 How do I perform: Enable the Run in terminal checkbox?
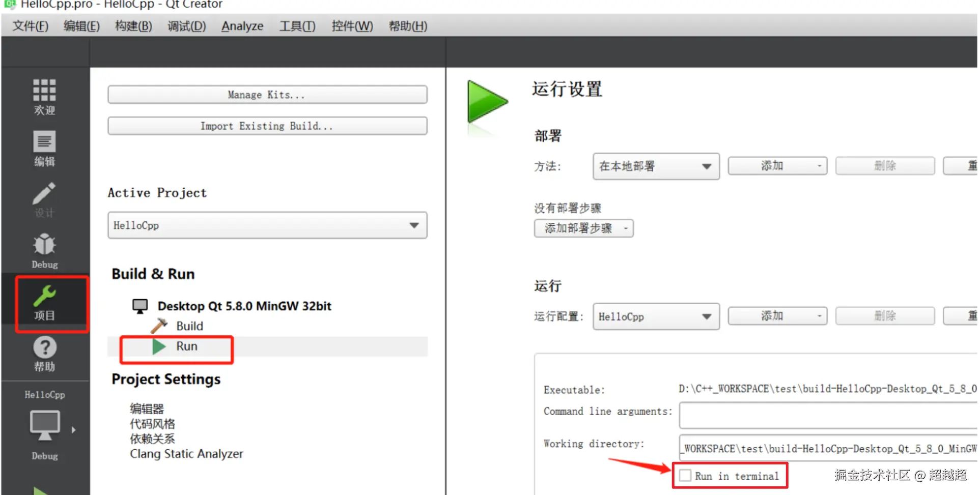685,476
